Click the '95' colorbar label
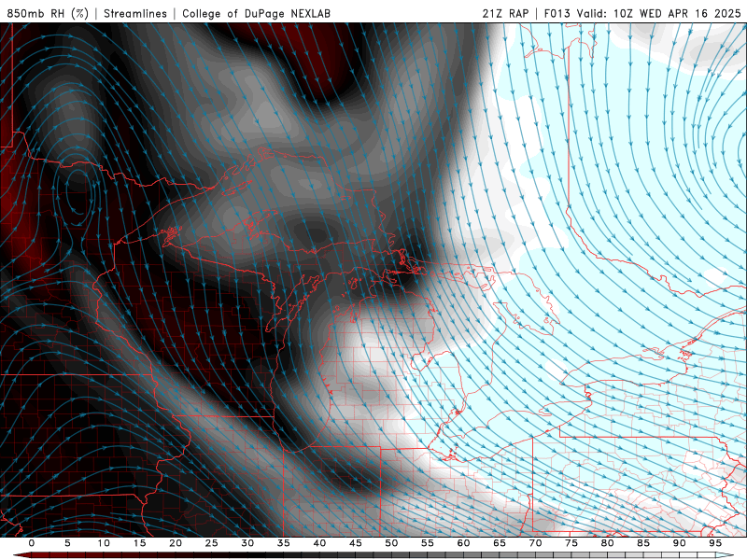The height and width of the screenshot is (560, 747). (715, 543)
